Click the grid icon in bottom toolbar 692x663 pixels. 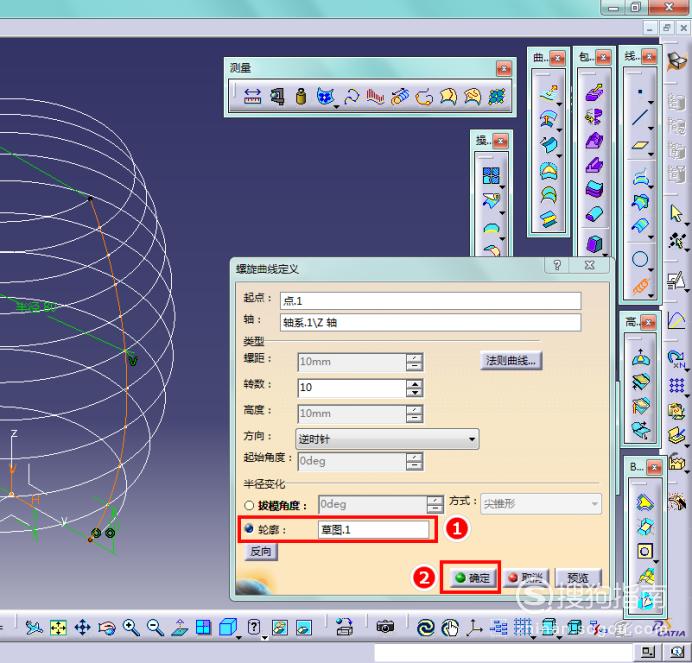(523, 627)
